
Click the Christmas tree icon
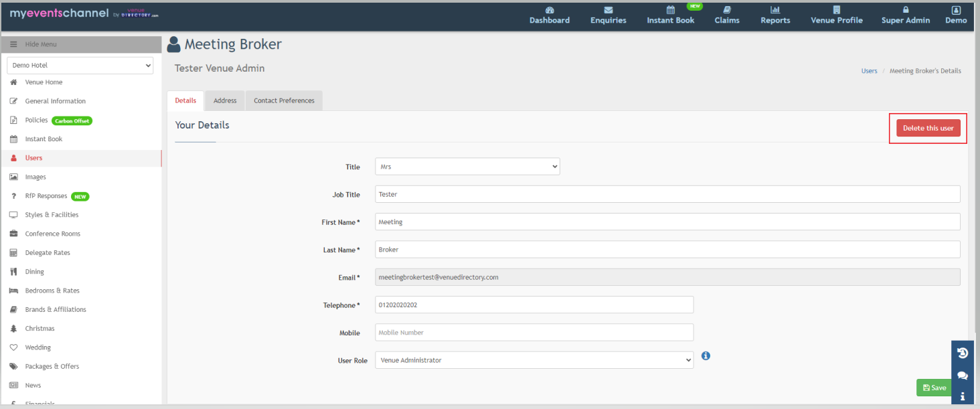(13, 329)
